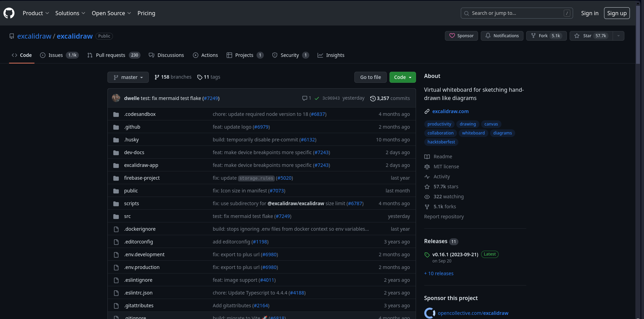Open pull request #7243 in dev-docs row
Viewport: 644px width, 319px height.
click(322, 152)
